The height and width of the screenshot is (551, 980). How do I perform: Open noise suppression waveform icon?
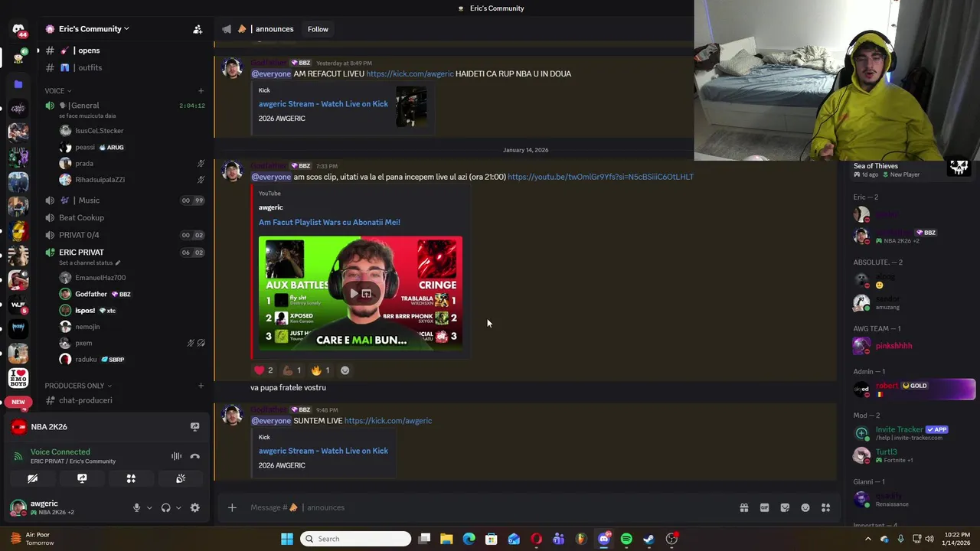(x=176, y=456)
